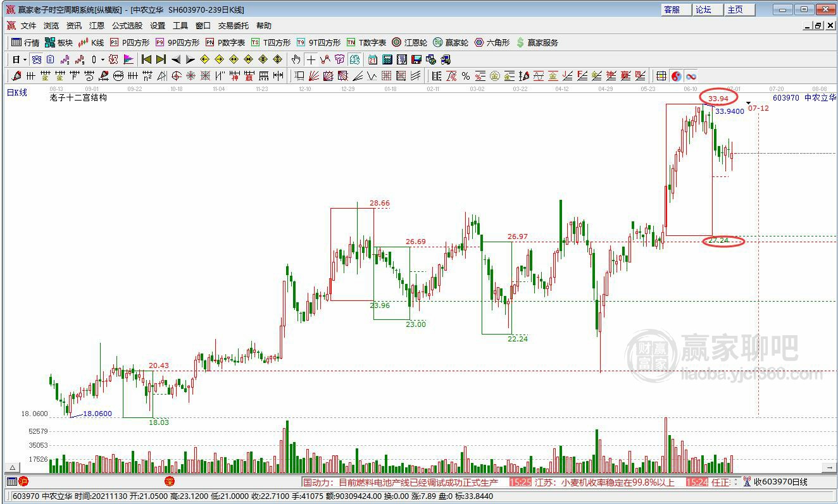Image resolution: width=838 pixels, height=504 pixels.
Task: Open the 设置 menu
Action: [158, 26]
